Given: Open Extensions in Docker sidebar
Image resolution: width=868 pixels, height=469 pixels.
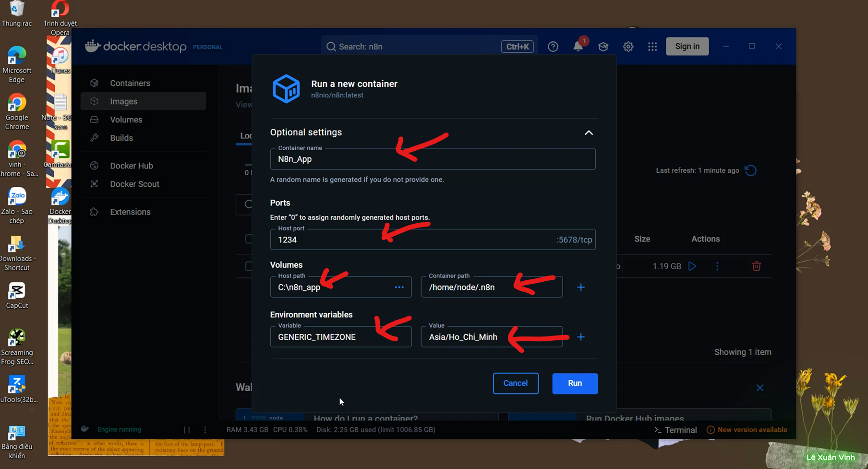Looking at the screenshot, I should point(143,212).
